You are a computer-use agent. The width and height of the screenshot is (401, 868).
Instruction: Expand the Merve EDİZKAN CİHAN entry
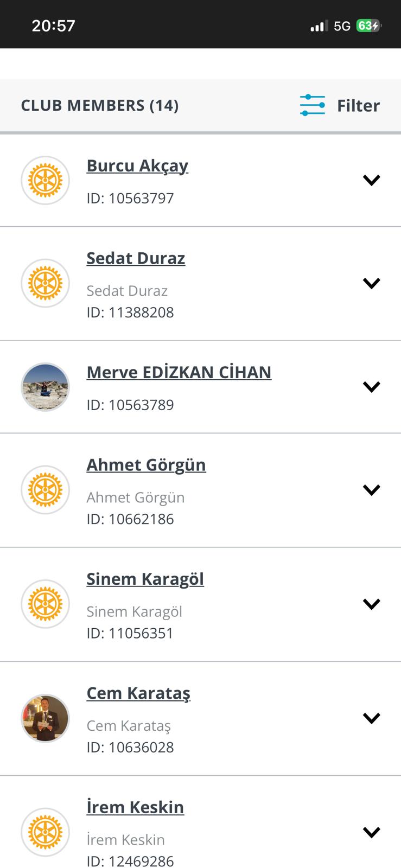click(371, 387)
